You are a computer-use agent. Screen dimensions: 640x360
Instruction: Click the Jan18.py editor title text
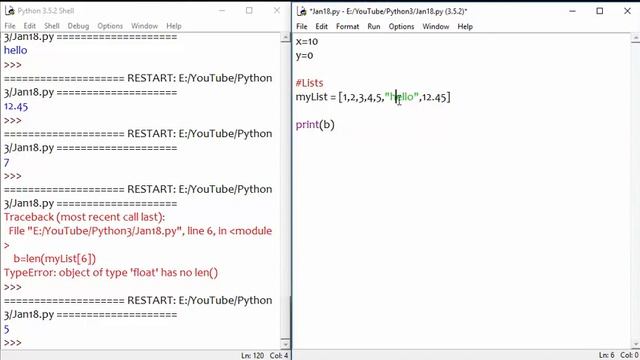tap(388, 11)
